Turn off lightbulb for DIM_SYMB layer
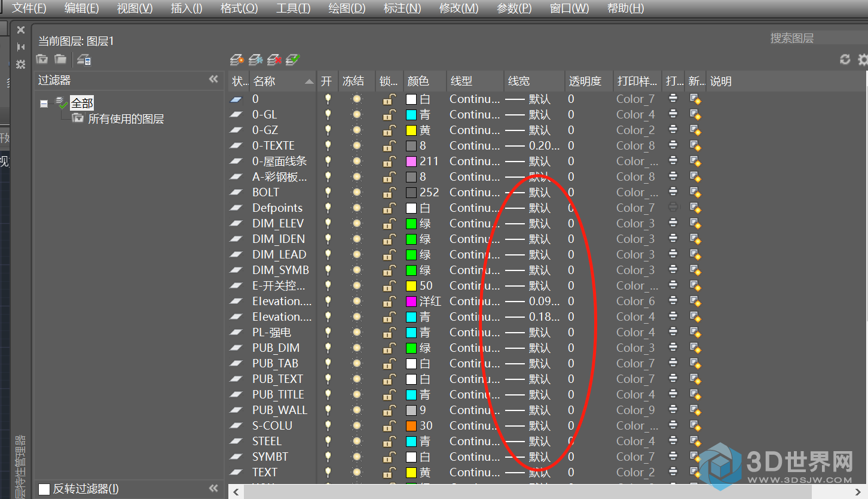Screen dimensions: 868x499 coord(328,270)
